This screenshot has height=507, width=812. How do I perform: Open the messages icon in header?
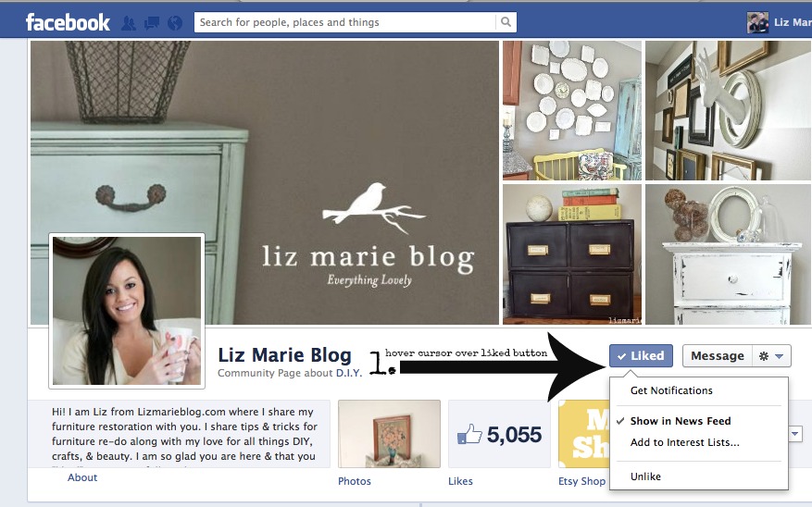click(x=152, y=23)
